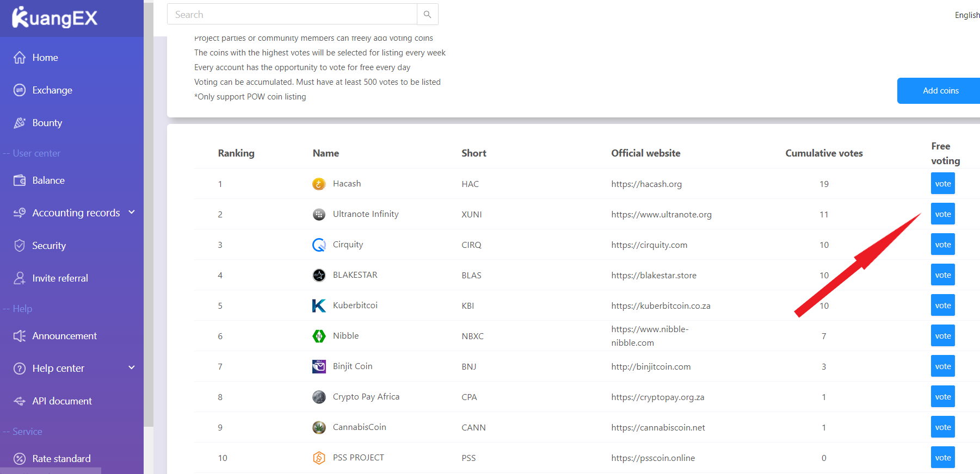The image size is (980, 474).
Task: Open the https://blakestar.store link
Action: click(654, 275)
